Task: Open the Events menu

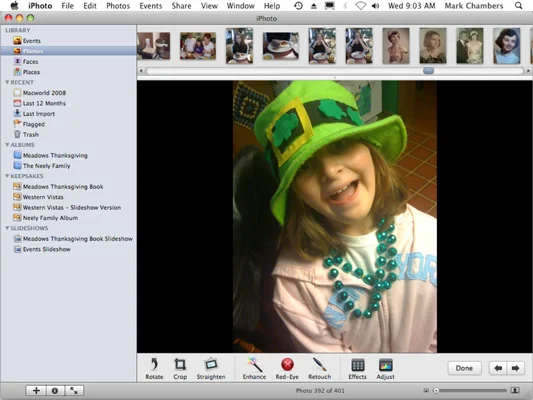Action: pyautogui.click(x=151, y=6)
